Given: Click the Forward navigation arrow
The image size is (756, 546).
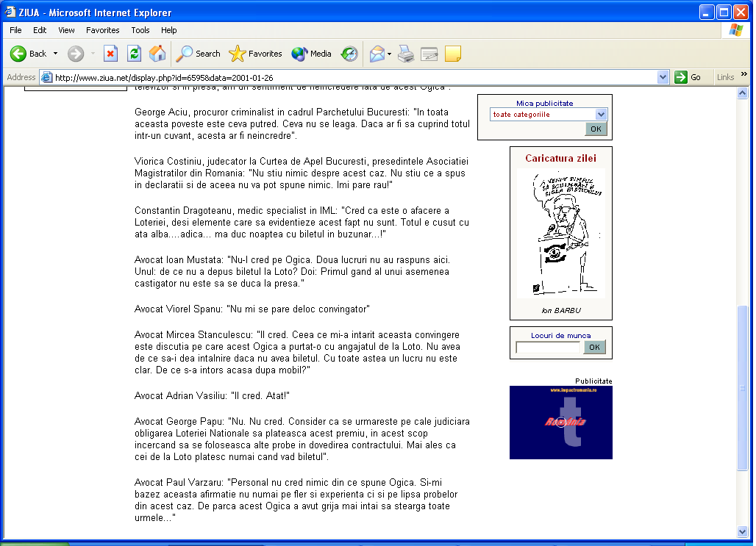Looking at the screenshot, I should click(76, 54).
